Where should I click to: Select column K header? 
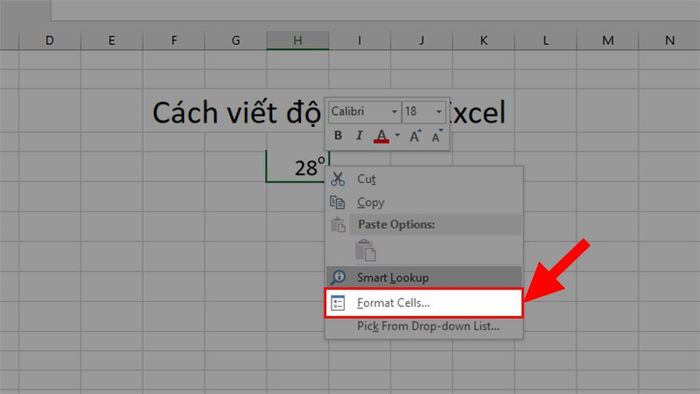point(483,40)
